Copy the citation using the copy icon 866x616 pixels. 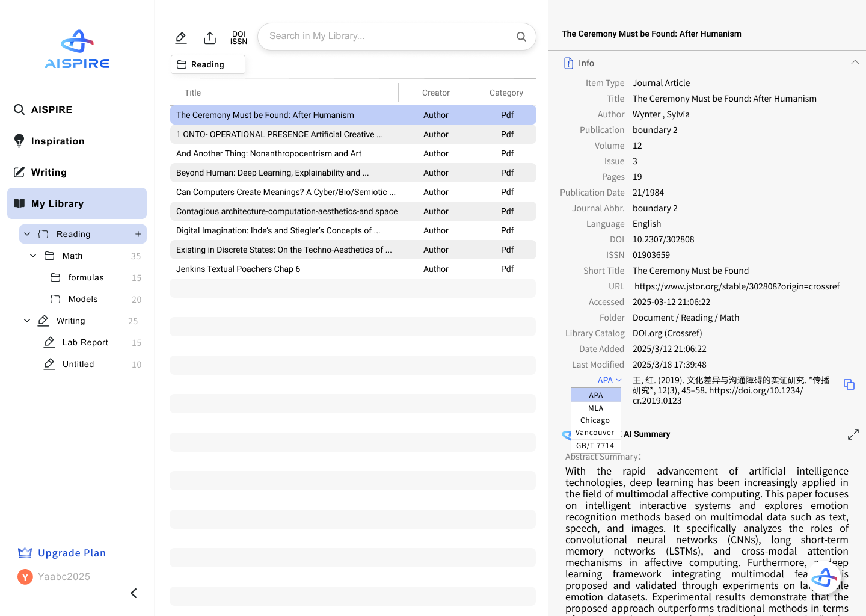pos(849,384)
